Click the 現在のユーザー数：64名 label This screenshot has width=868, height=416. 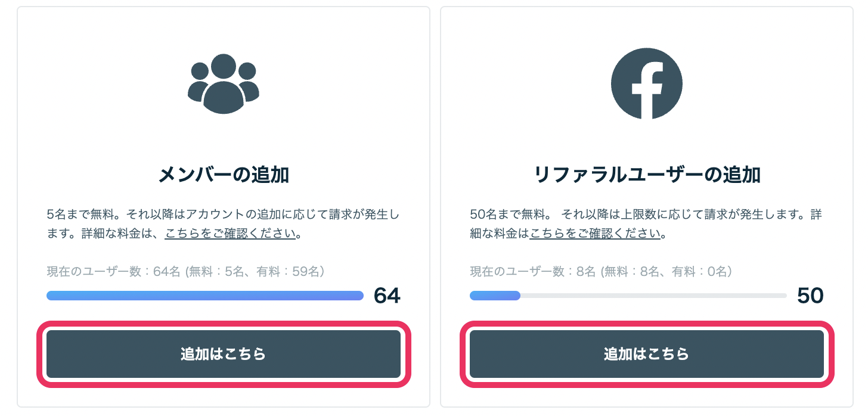114,272
